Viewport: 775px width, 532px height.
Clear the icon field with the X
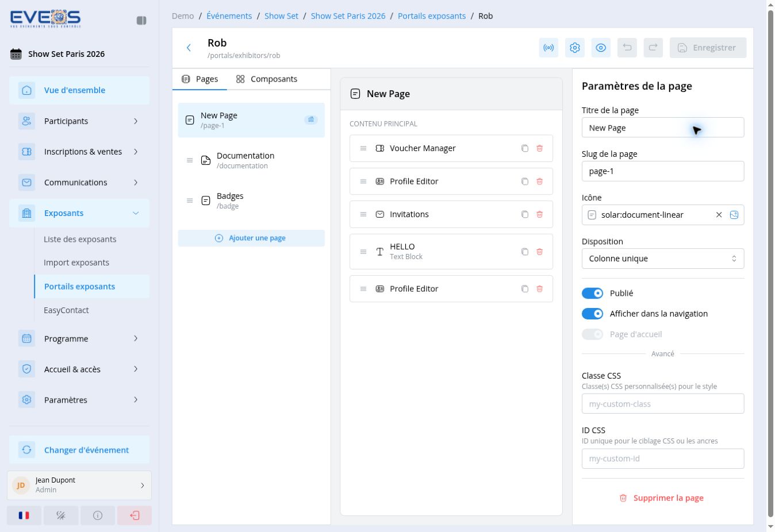[x=719, y=215]
